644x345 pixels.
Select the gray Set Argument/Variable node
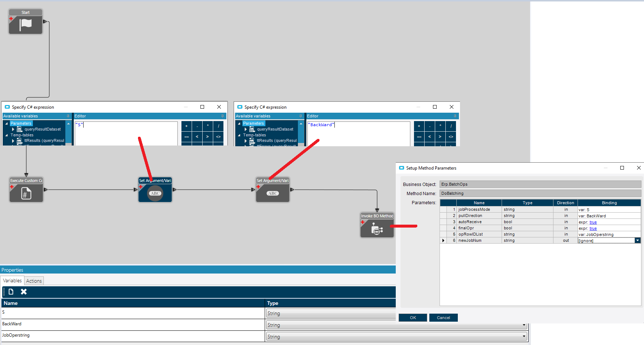pos(273,190)
